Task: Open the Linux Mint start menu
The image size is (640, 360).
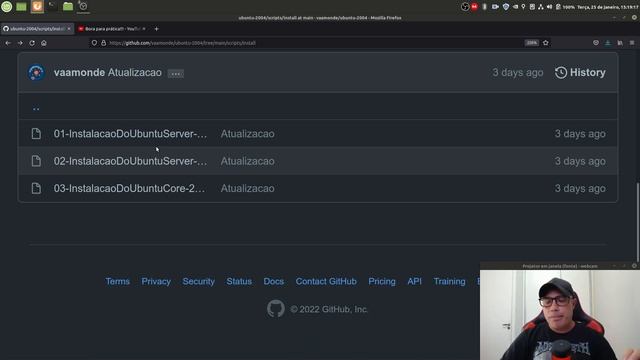Action: click(7, 7)
